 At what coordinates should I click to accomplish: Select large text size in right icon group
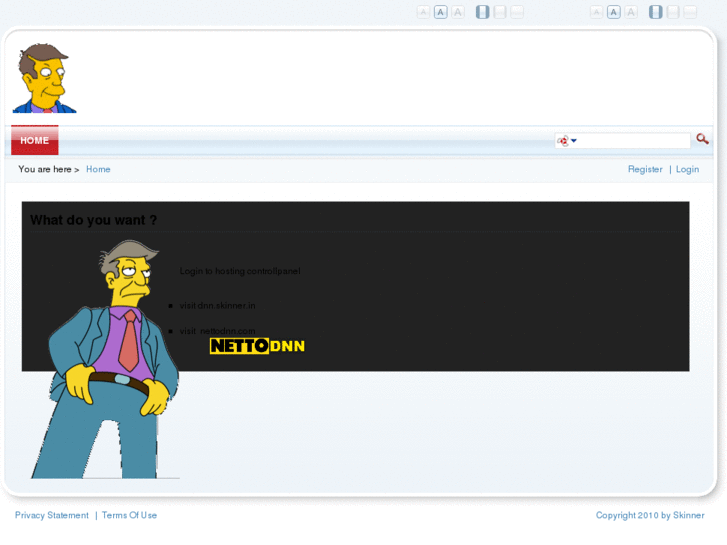(631, 12)
